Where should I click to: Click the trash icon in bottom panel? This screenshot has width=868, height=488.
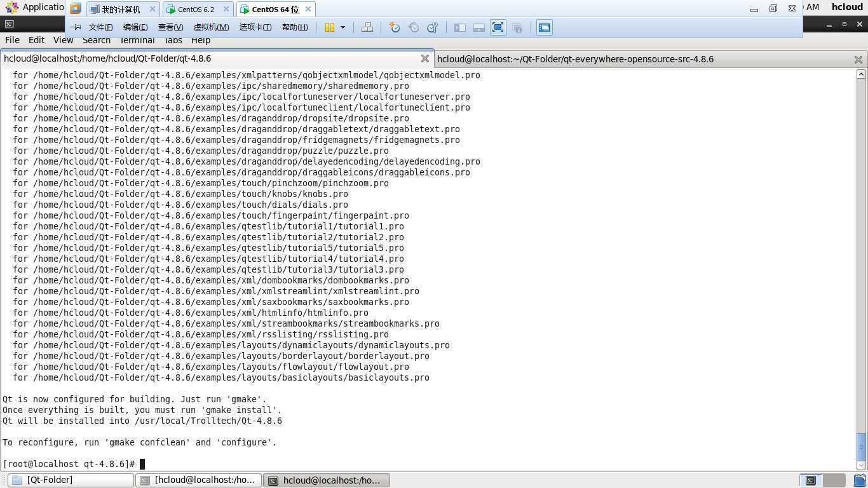pos(859,480)
